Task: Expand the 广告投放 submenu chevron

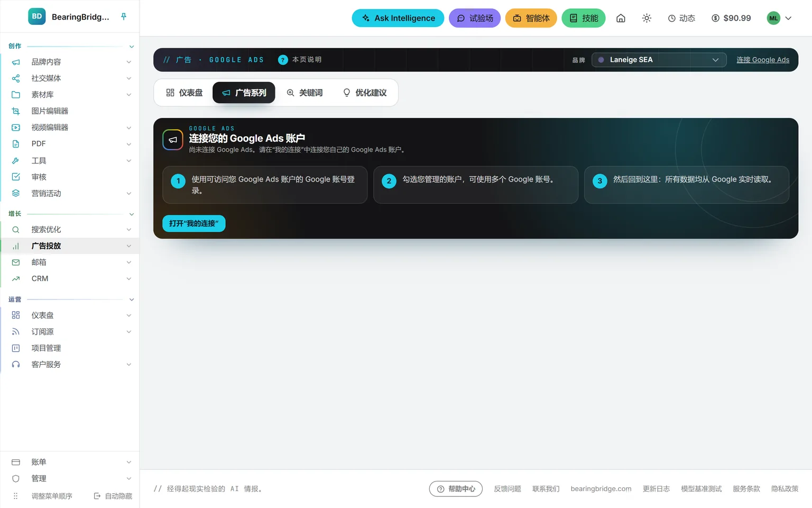Action: point(129,246)
